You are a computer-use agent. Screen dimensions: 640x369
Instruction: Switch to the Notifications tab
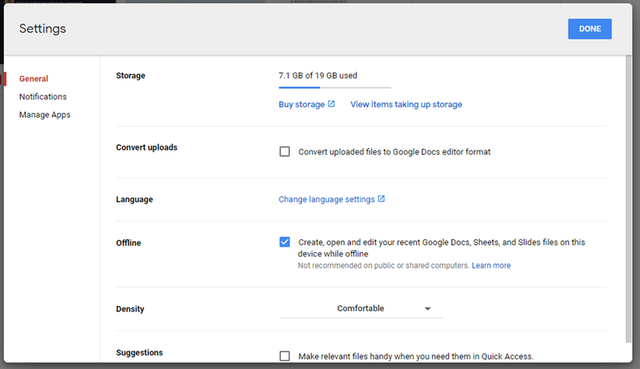(x=43, y=97)
